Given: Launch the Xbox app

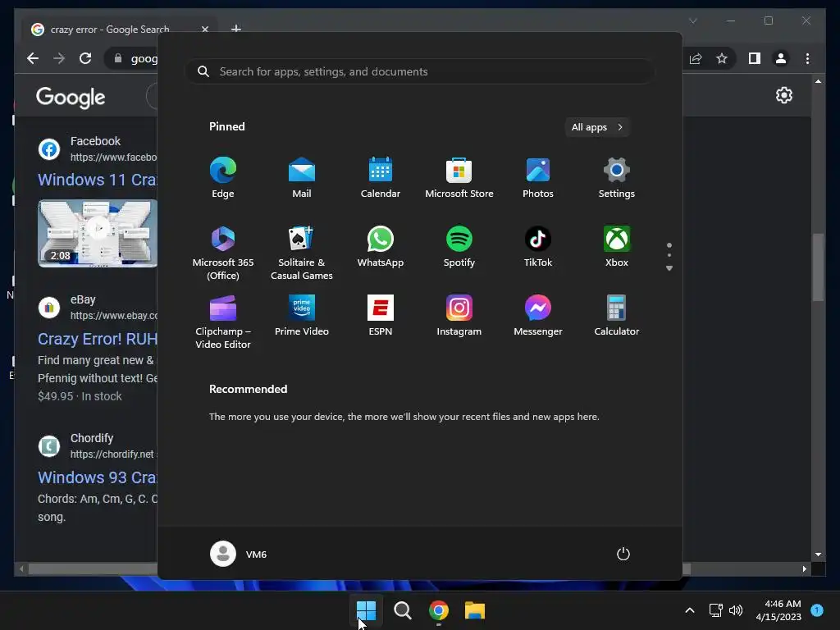Looking at the screenshot, I should (617, 246).
